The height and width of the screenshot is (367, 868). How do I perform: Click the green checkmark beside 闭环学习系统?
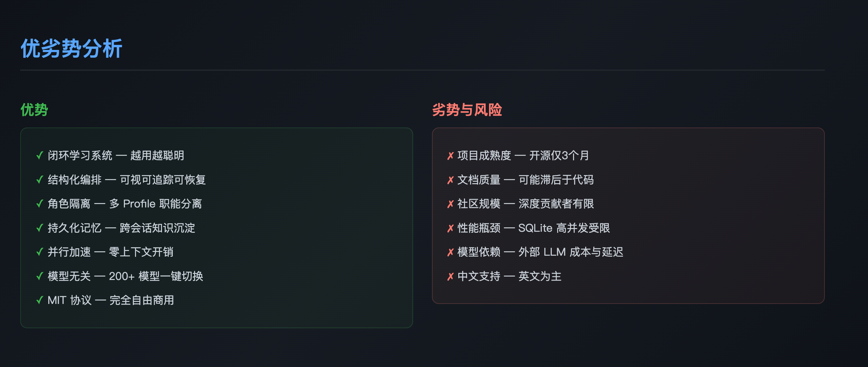(40, 156)
